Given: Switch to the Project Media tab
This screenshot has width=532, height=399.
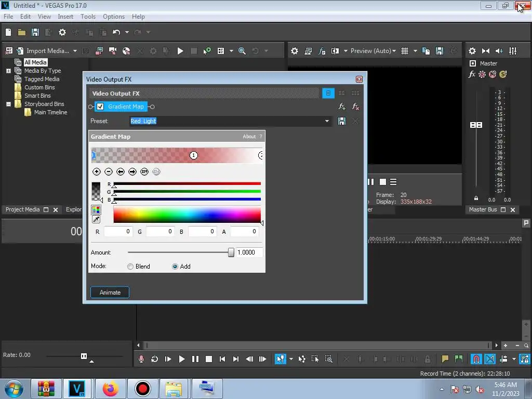Looking at the screenshot, I should 22,210.
